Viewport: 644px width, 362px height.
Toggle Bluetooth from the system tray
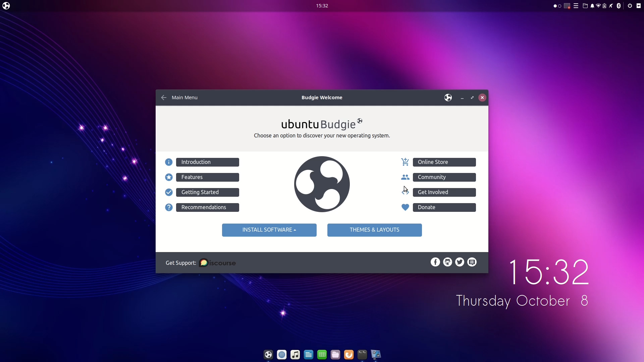618,6
